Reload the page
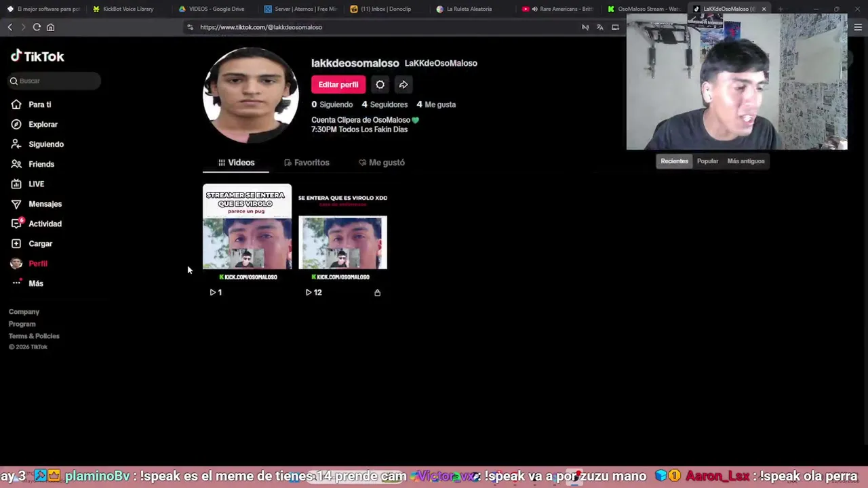The height and width of the screenshot is (488, 868). click(x=37, y=27)
